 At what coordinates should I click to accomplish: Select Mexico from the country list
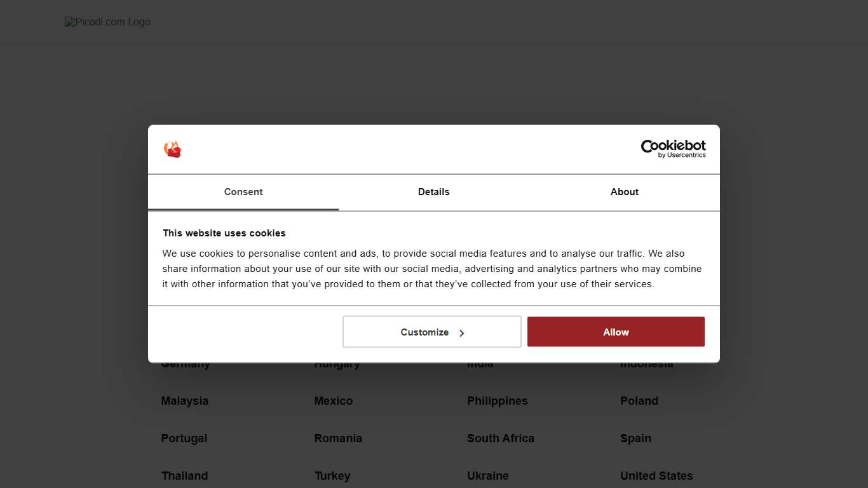click(333, 400)
